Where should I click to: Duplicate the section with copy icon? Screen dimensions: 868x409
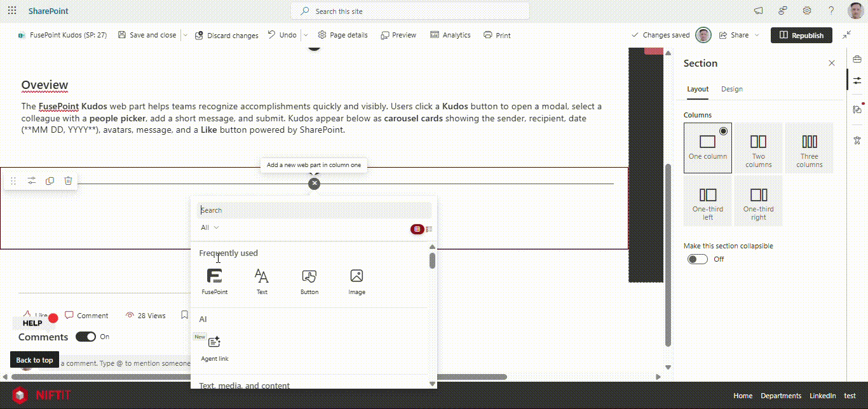(x=50, y=181)
